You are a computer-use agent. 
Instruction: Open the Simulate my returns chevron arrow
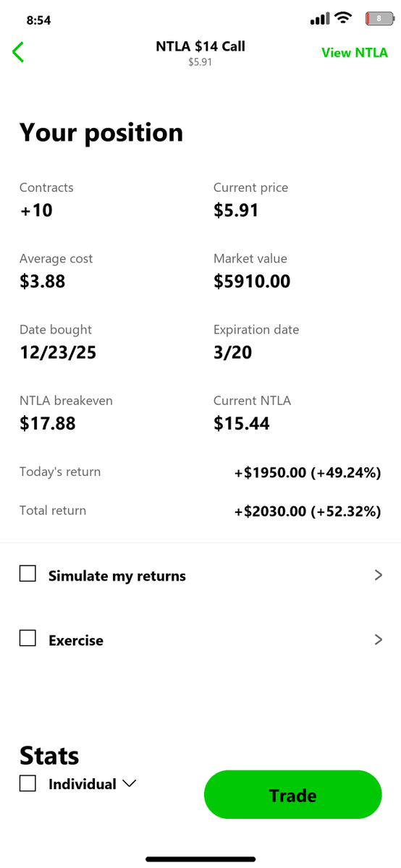pyautogui.click(x=378, y=575)
